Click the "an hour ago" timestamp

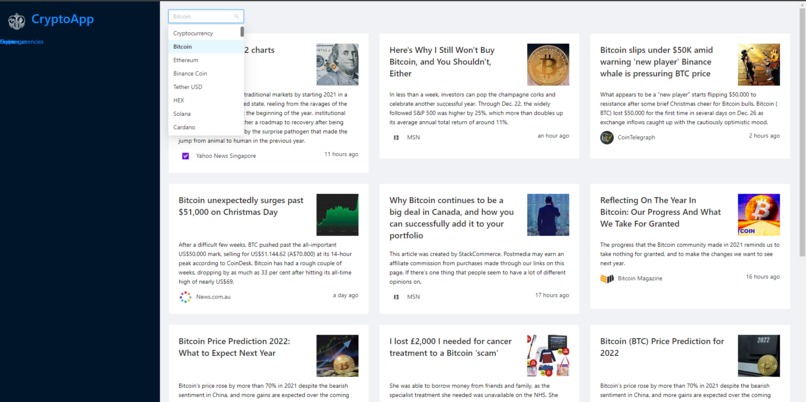(553, 136)
